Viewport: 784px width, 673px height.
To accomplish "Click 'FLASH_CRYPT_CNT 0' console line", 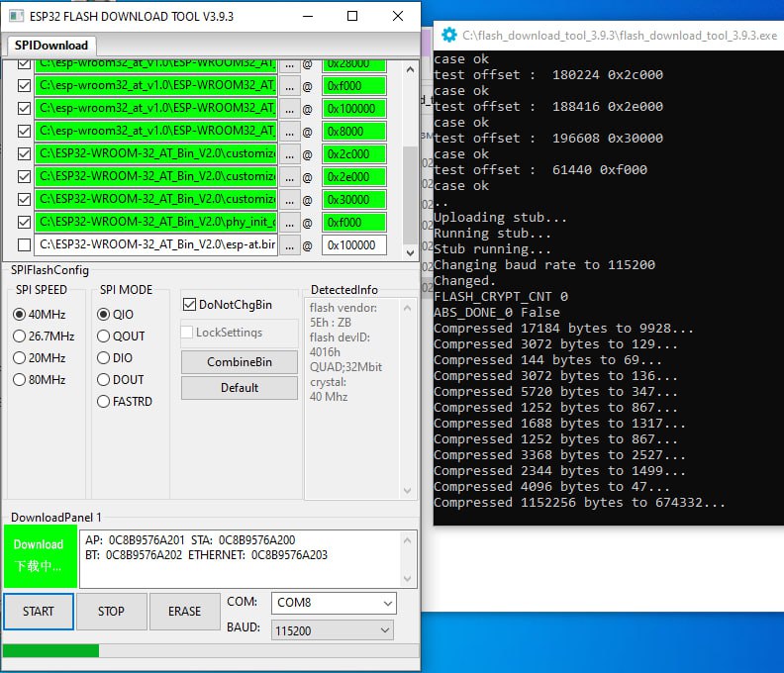I will point(501,297).
